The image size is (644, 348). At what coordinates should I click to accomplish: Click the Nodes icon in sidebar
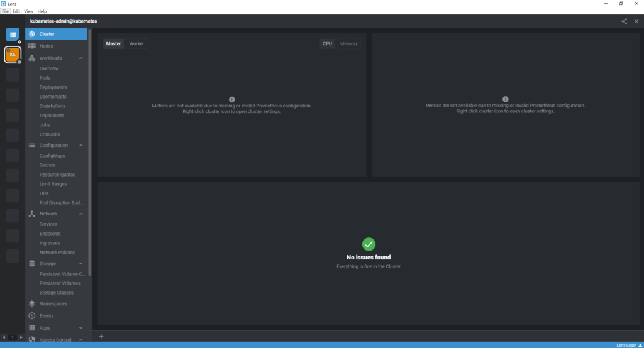pos(32,46)
